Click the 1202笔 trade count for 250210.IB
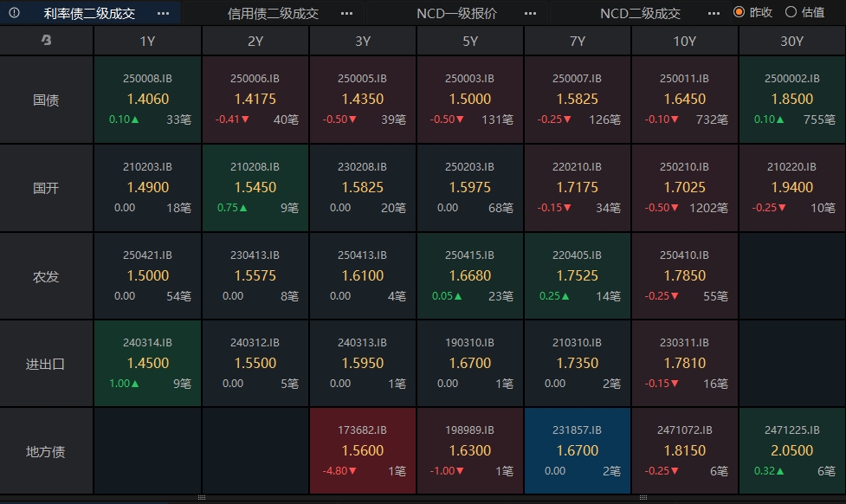 click(x=708, y=208)
